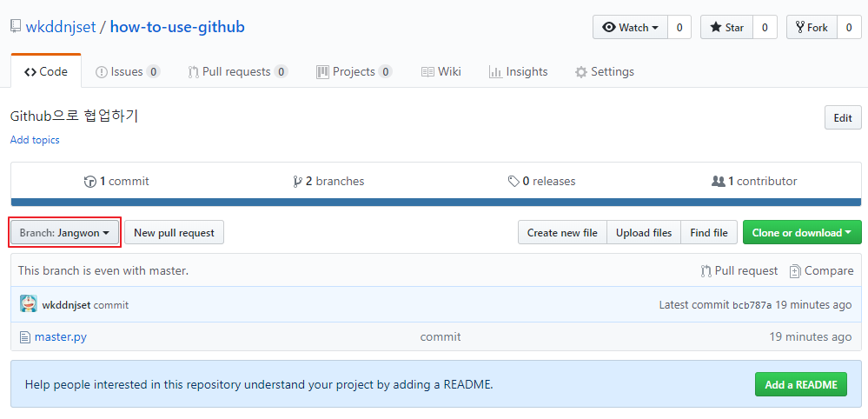Open the latest commit message link beside wkddnjset
This screenshot has width=868, height=419.
[111, 305]
